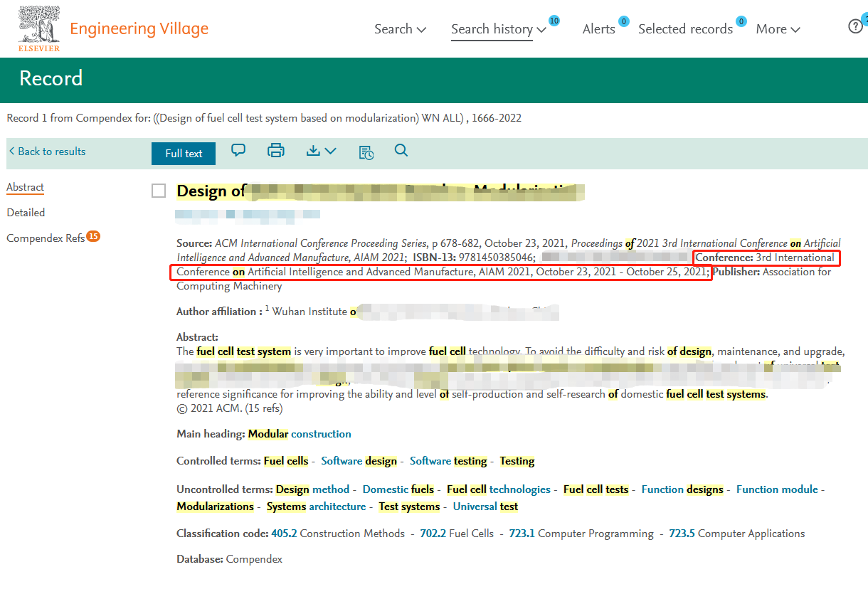
Task: Click the 'Classification code:' label
Action: [223, 534]
